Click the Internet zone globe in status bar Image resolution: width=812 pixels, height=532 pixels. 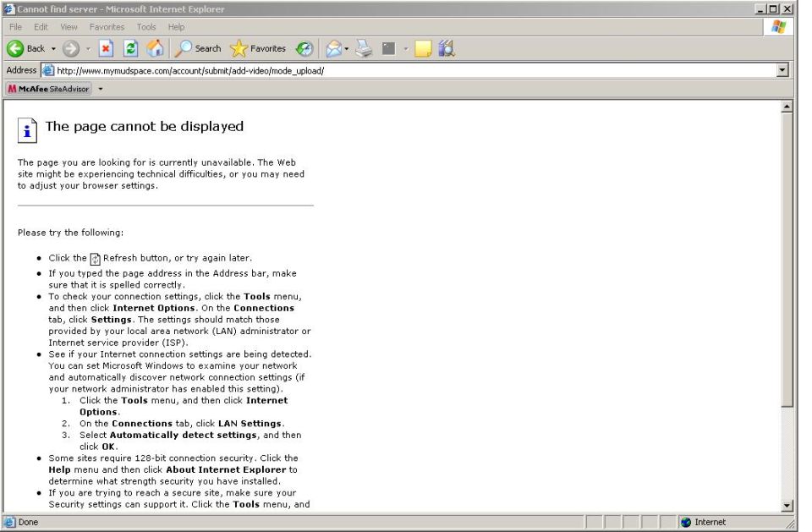686,522
